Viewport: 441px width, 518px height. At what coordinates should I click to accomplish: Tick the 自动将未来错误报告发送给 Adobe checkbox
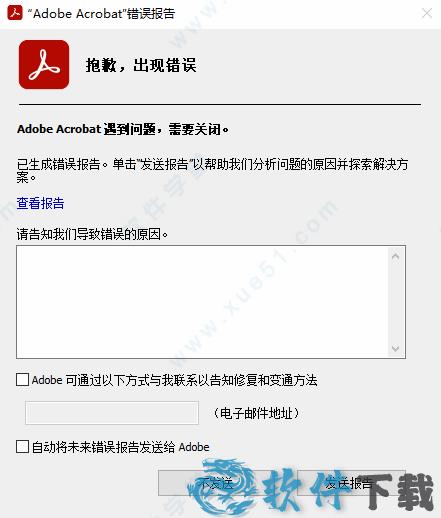(x=22, y=446)
